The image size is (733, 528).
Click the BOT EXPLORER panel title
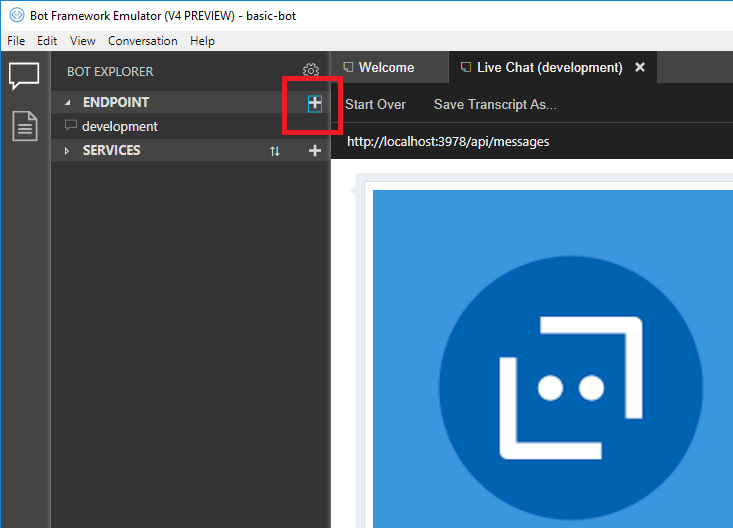110,72
